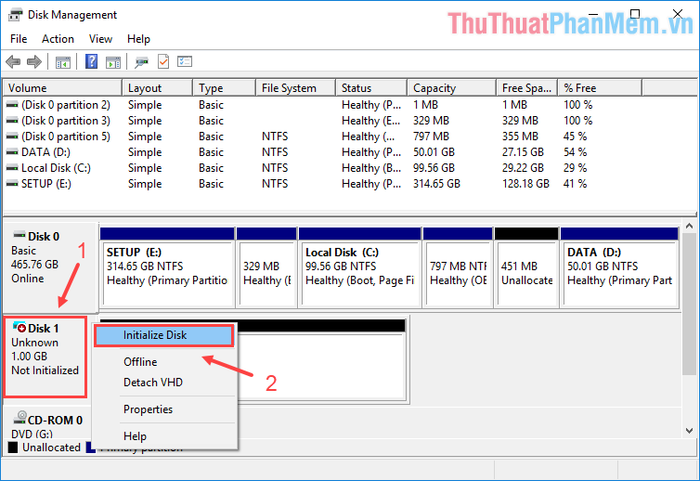Click the volume icon beside Disk 0 partition 3
This screenshot has width=700, height=481.
click(x=12, y=121)
